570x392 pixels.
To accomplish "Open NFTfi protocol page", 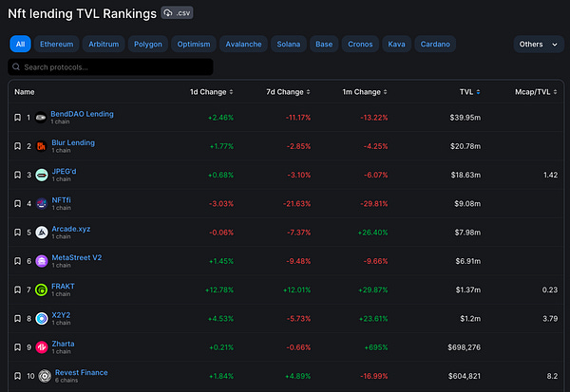I will (61, 200).
